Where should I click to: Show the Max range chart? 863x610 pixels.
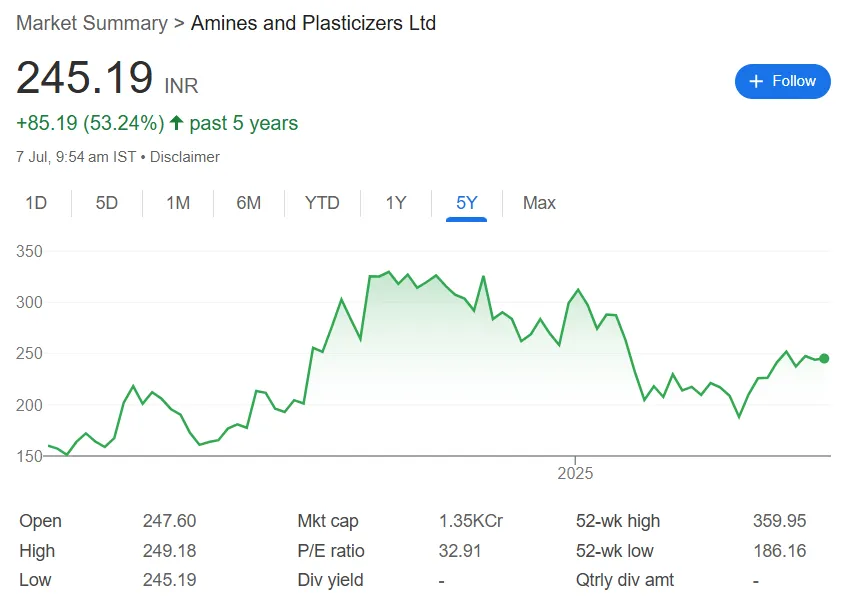pos(539,203)
